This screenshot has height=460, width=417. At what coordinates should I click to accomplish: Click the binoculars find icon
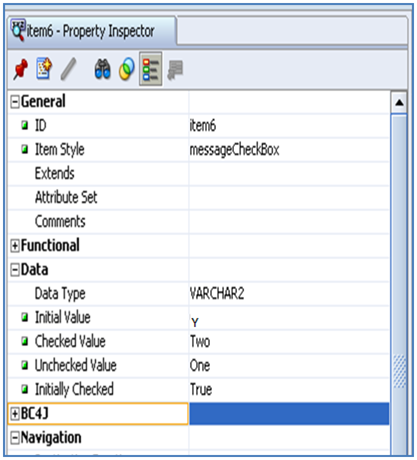pos(102,69)
